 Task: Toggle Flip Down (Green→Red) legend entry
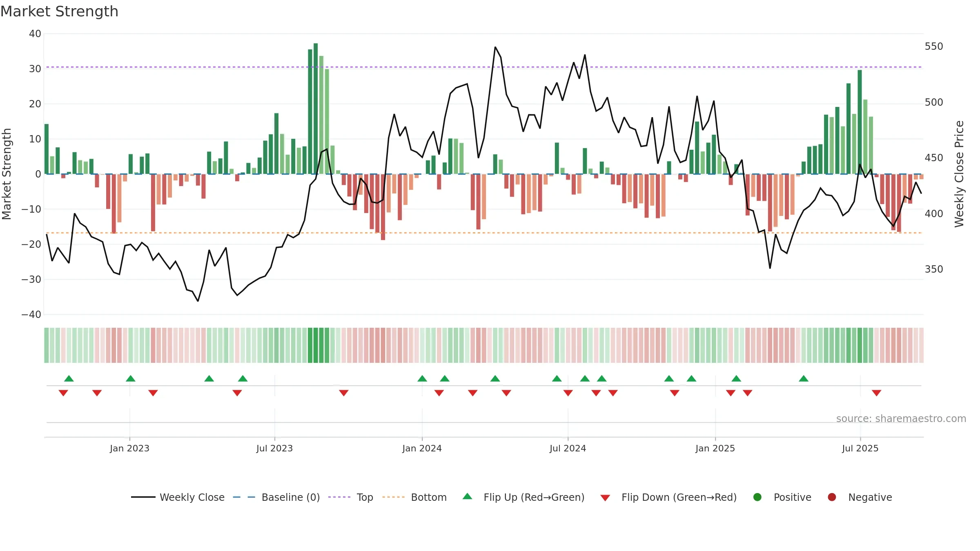[668, 497]
